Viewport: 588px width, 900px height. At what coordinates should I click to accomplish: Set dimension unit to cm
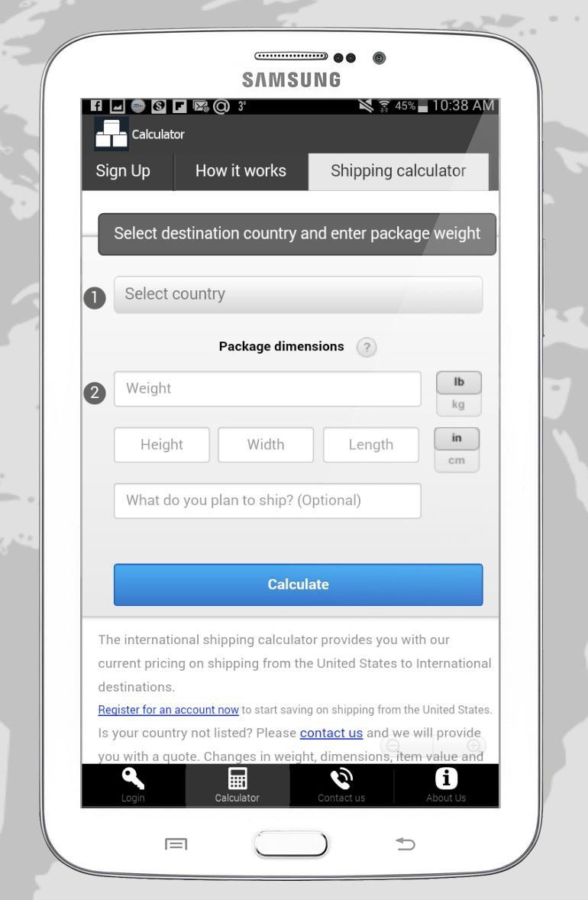(x=457, y=461)
